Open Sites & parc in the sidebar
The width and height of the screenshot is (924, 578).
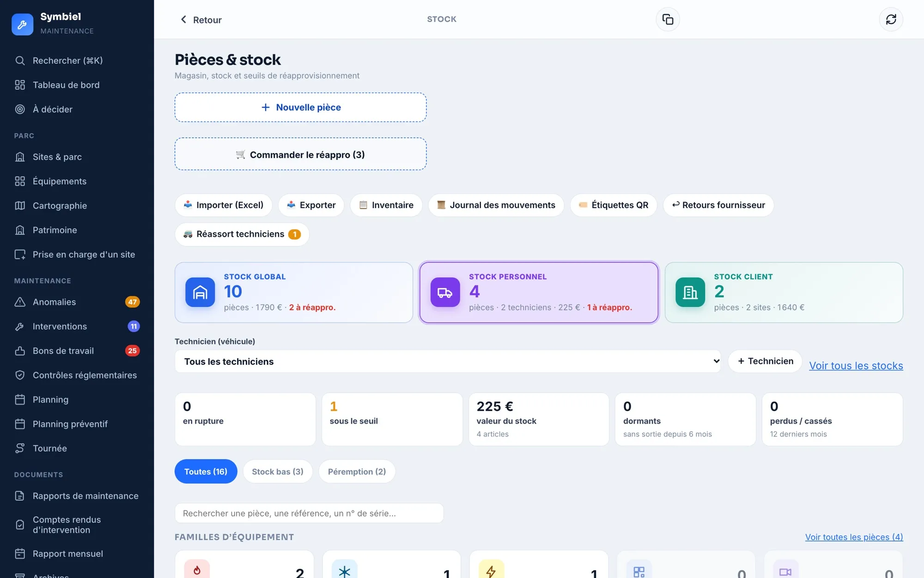coord(77,157)
